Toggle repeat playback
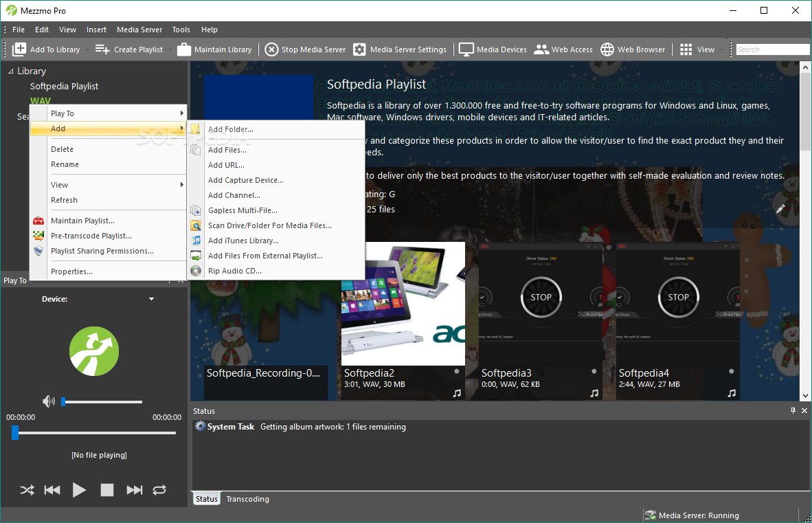This screenshot has height=523, width=812. (x=159, y=490)
